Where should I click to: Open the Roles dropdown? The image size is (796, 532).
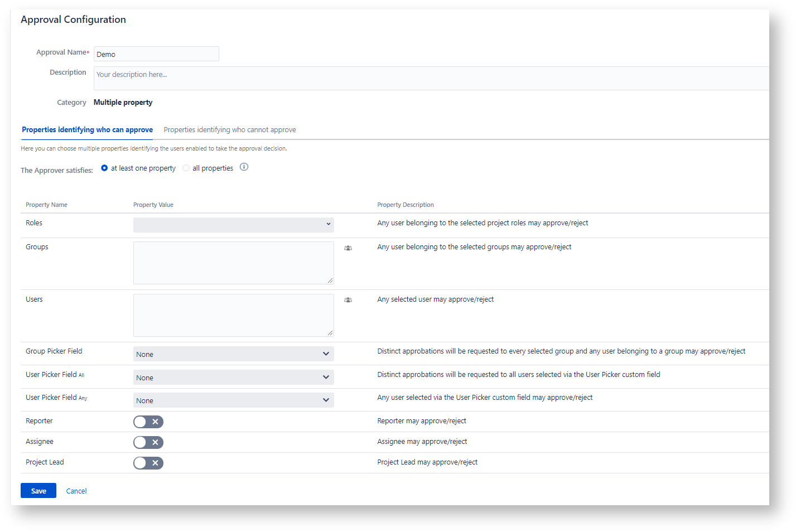click(x=233, y=225)
